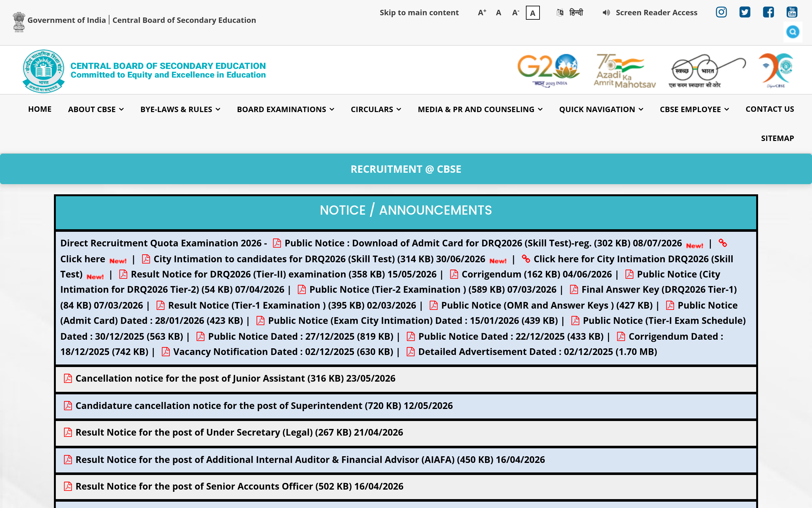Click PDF icon before Download of Admit Card notice
The image size is (812, 508).
pos(277,243)
